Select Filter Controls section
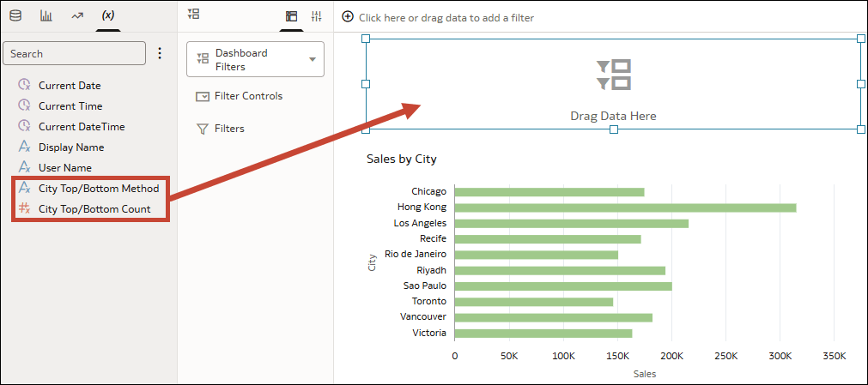Viewport: 868px width, 385px height. 240,96
